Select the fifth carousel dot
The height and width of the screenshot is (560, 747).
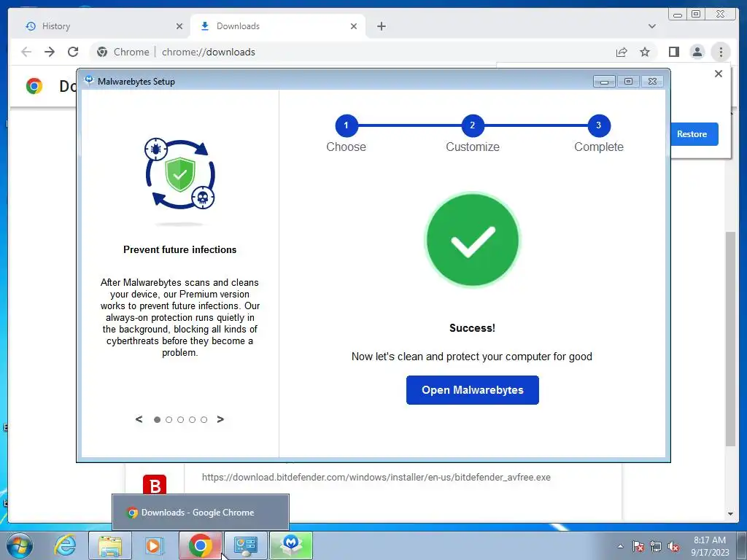pos(204,419)
